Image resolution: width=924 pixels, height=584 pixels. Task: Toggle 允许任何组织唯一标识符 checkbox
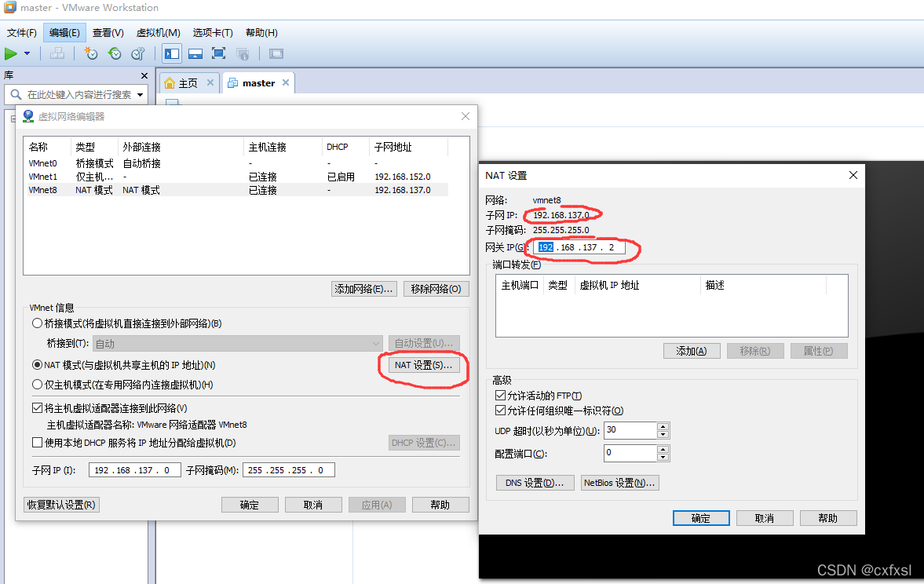coord(500,411)
